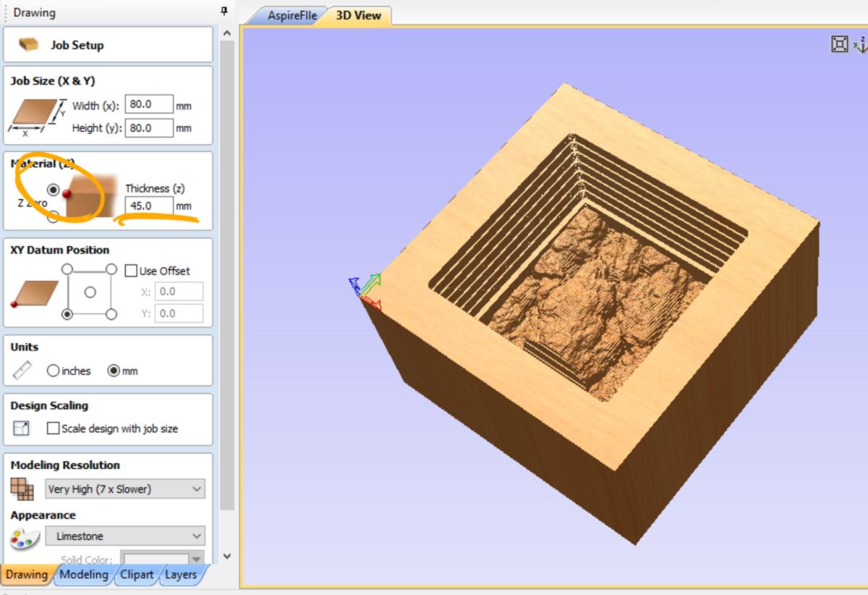
Task: Click the axis orientation icon in 3D View corner
Action: 860,45
